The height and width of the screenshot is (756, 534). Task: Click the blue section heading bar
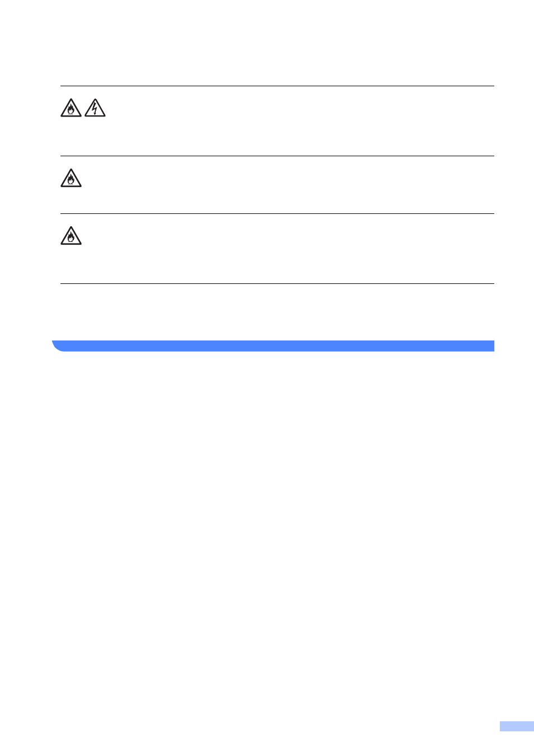273,346
